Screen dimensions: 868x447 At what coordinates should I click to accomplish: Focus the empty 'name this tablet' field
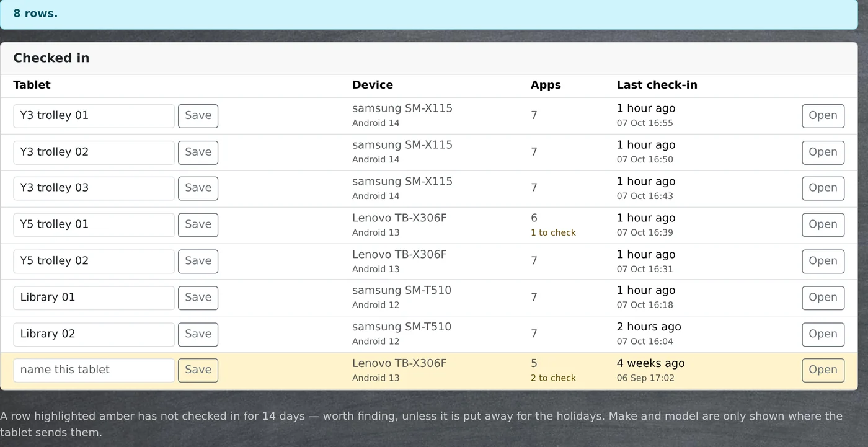pos(94,371)
